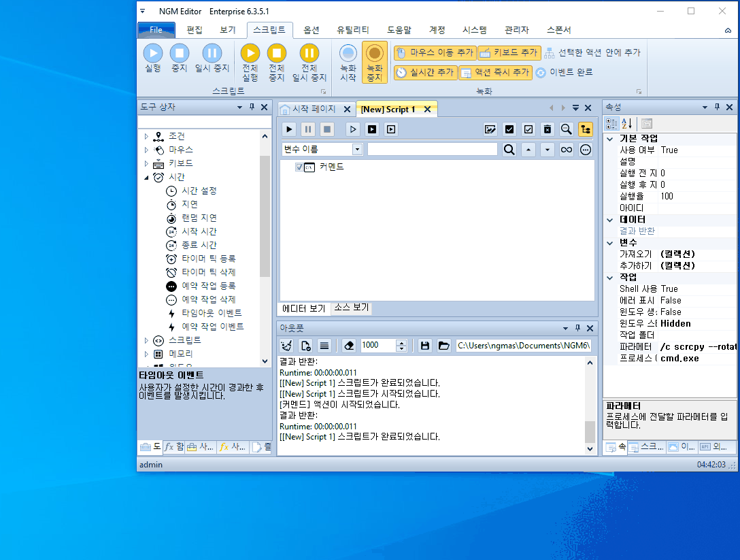740x560 pixels.
Task: Increase the 1000 line count spinner
Action: point(401,343)
